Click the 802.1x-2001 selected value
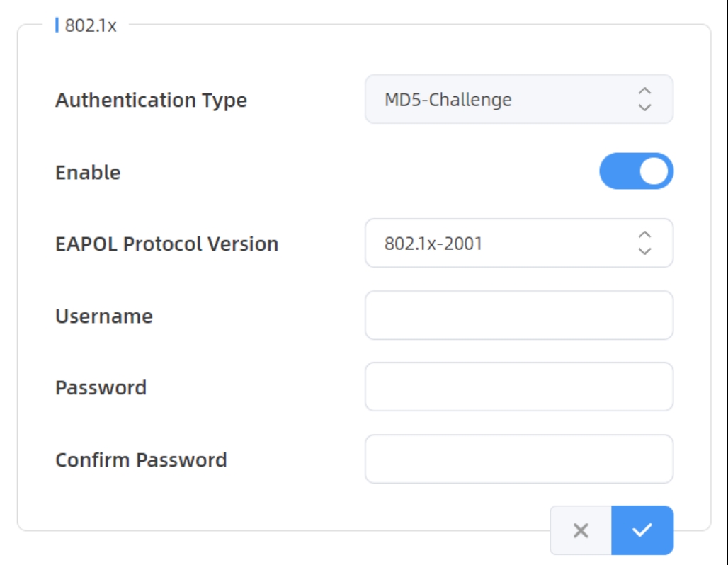The image size is (728, 565). tap(433, 244)
